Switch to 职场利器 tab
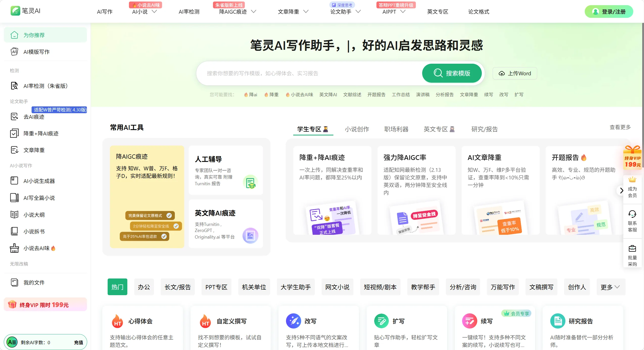This screenshot has width=644, height=350. pyautogui.click(x=396, y=129)
